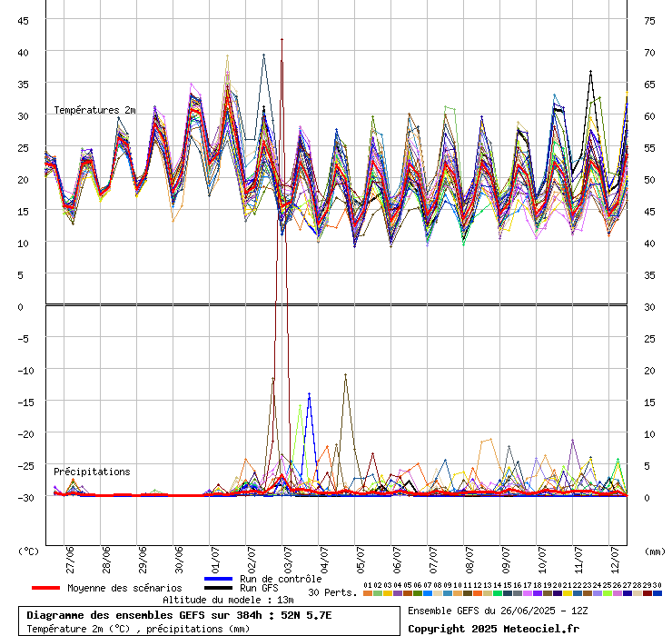The image size is (672, 636).
Task: Click the red 'Moyenne des scénarios' legend line
Action: [x=45, y=588]
